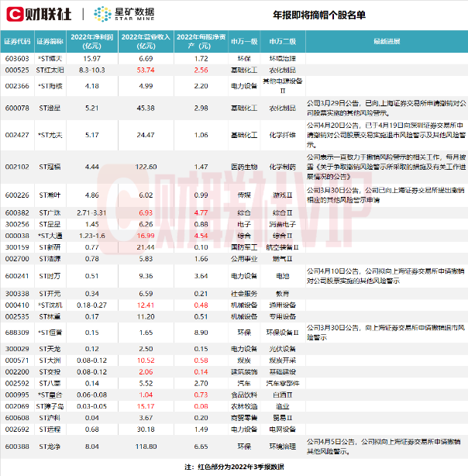Click the 白酒II industry cell

(x=283, y=395)
